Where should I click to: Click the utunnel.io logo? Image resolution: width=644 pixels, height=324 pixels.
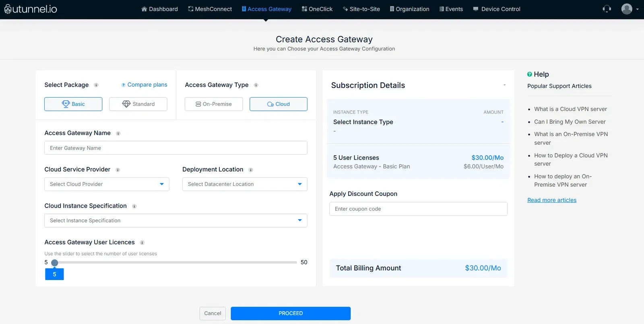pos(31,9)
